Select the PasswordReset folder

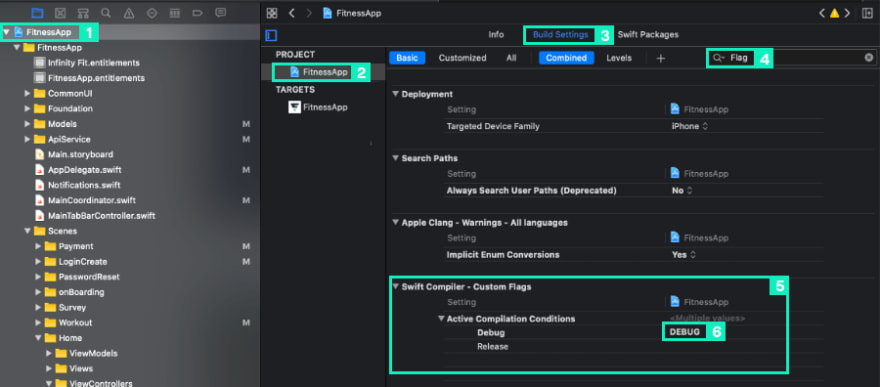point(89,277)
